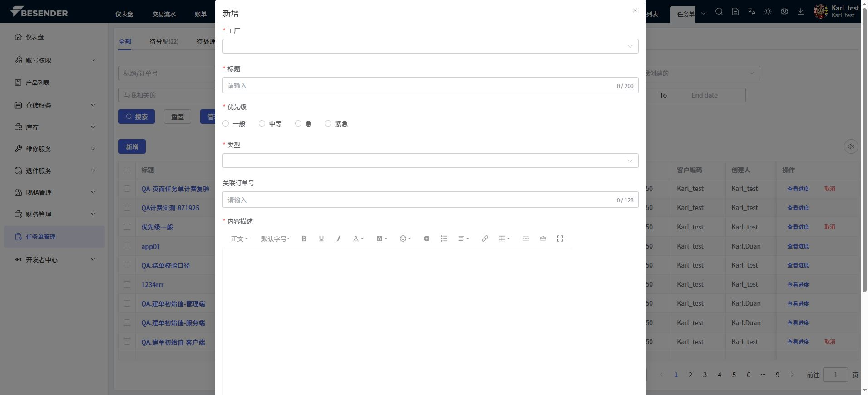Select the 急 priority radio button
This screenshot has height=395, width=868.
(x=298, y=123)
